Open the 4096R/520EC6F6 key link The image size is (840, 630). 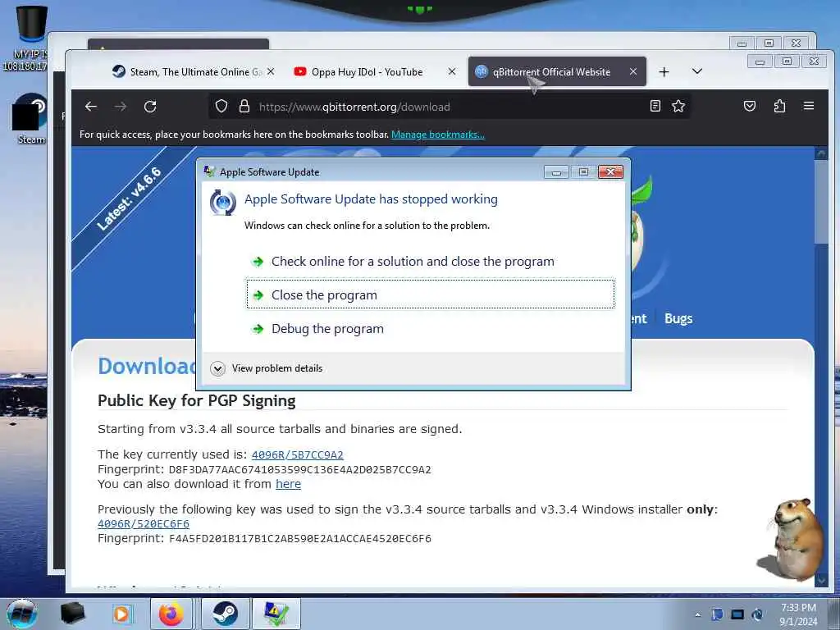(144, 524)
